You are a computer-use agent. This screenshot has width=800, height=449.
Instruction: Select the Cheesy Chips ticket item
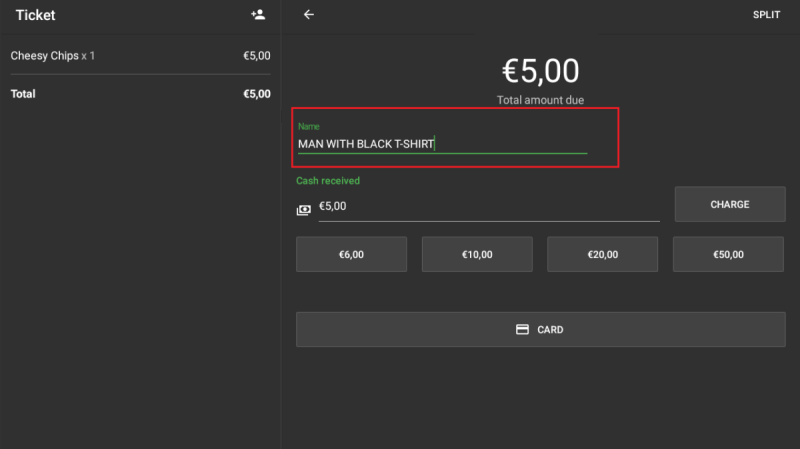pos(53,56)
